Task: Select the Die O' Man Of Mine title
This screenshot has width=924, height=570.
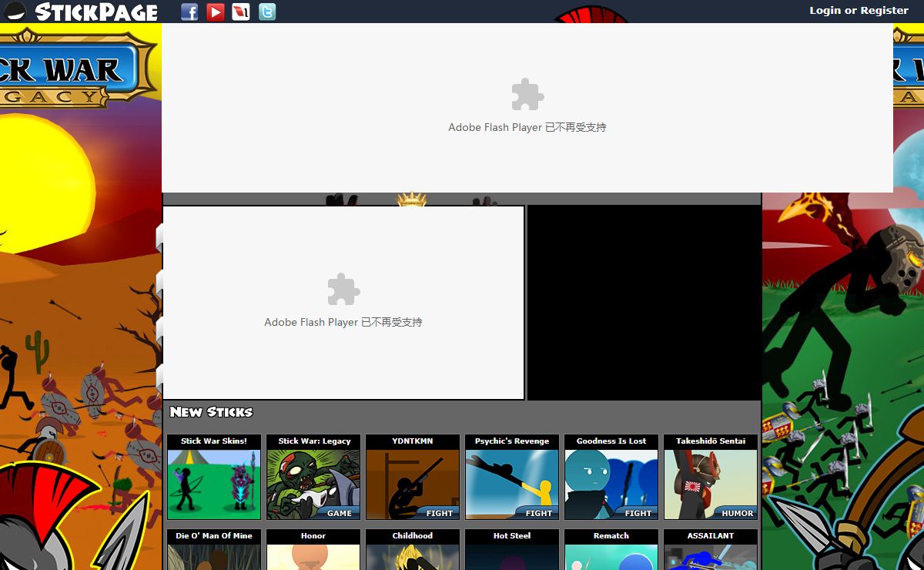Action: (214, 535)
